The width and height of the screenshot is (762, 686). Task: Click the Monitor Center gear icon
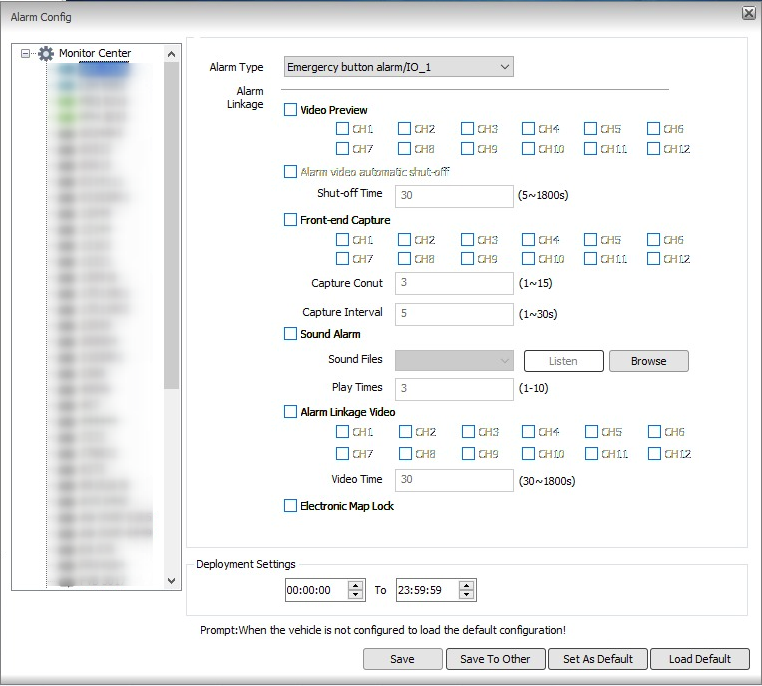click(x=46, y=54)
